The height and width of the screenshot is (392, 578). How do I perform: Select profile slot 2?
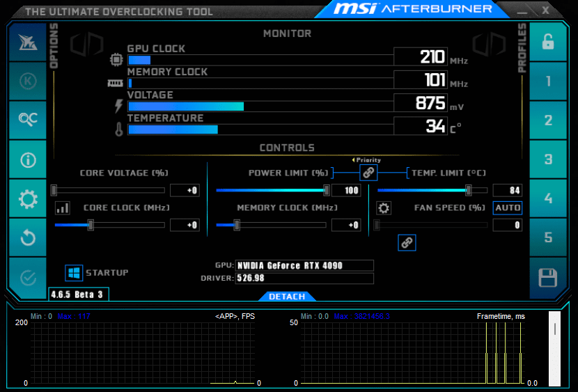click(x=548, y=120)
